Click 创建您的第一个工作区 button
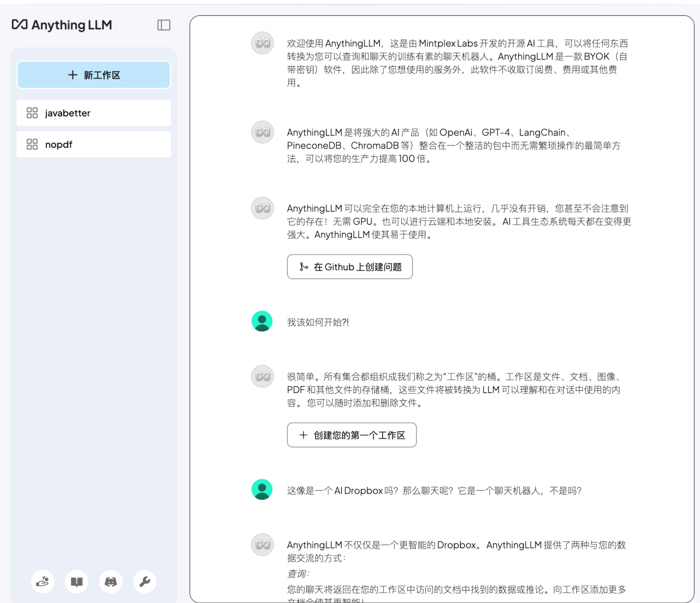The image size is (700, 603). (x=351, y=435)
